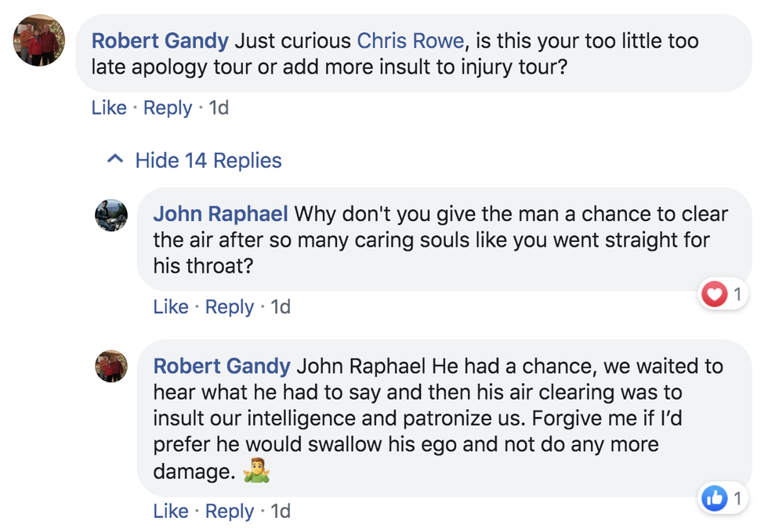Click the Hide 14 Replies chevron arrow
The image size is (768, 532).
pyautogui.click(x=115, y=160)
